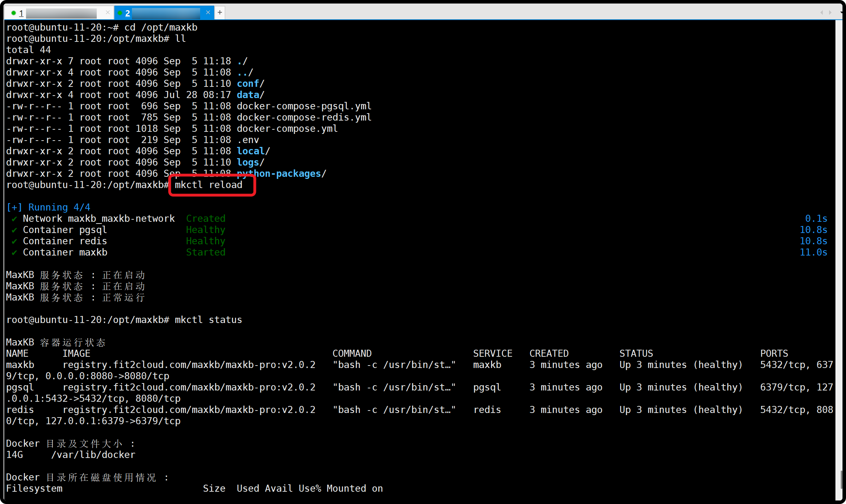
Task: Switch to session tab 1
Action: [x=60, y=13]
